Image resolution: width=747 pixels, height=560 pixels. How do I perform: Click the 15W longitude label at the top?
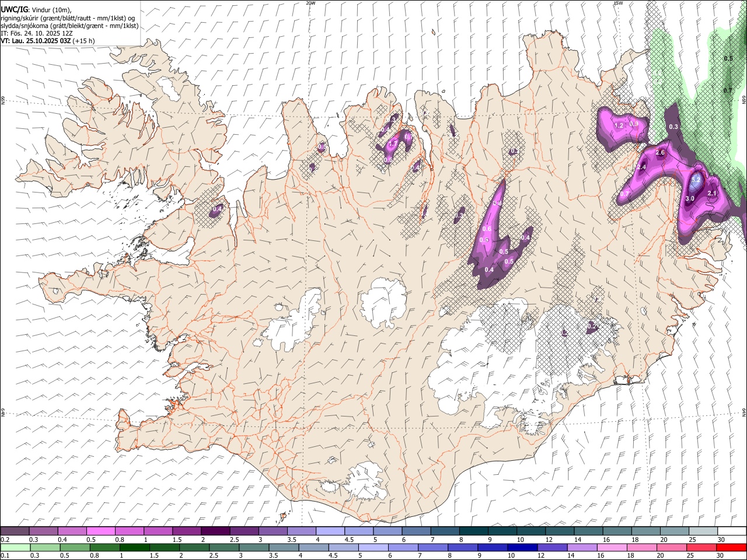point(618,3)
